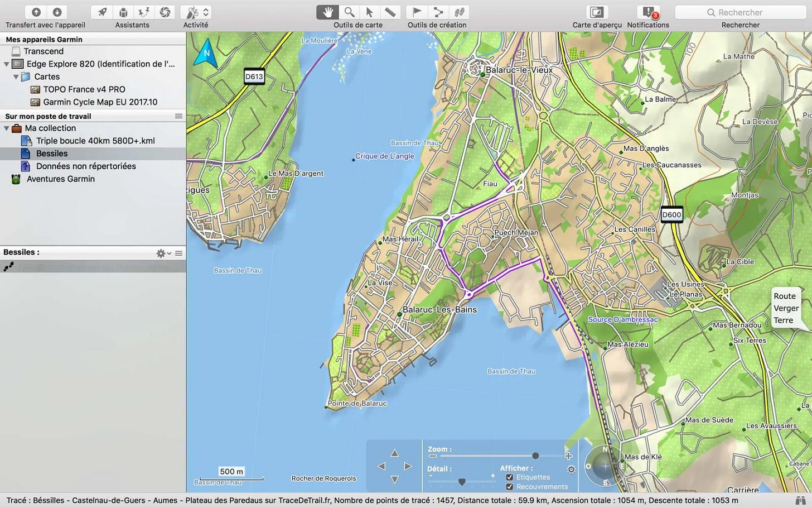
Task: Click the Balaruc-le-Vieux town label
Action: [519, 70]
